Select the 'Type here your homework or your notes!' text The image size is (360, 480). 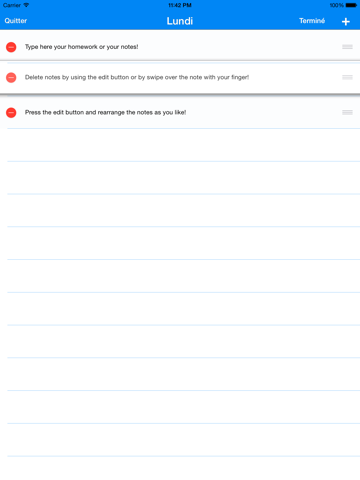tap(81, 47)
